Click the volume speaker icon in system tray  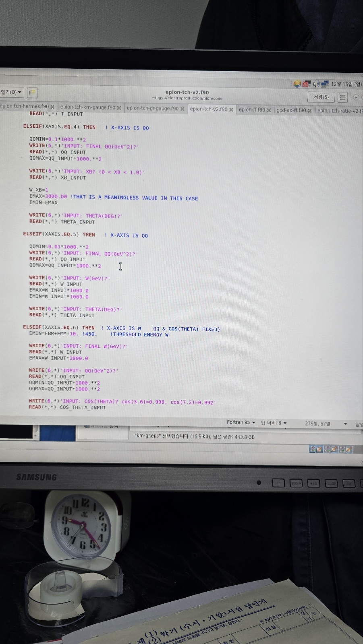coord(316,84)
